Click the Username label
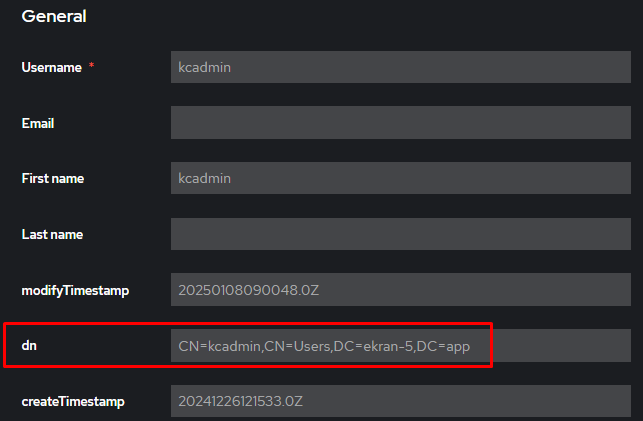Viewport: 643px width, 421px height. (x=51, y=67)
